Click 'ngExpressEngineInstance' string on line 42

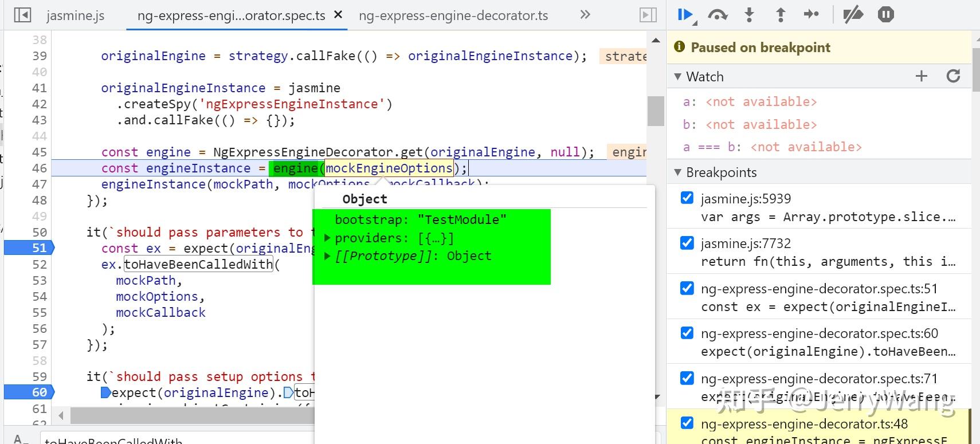pos(292,104)
